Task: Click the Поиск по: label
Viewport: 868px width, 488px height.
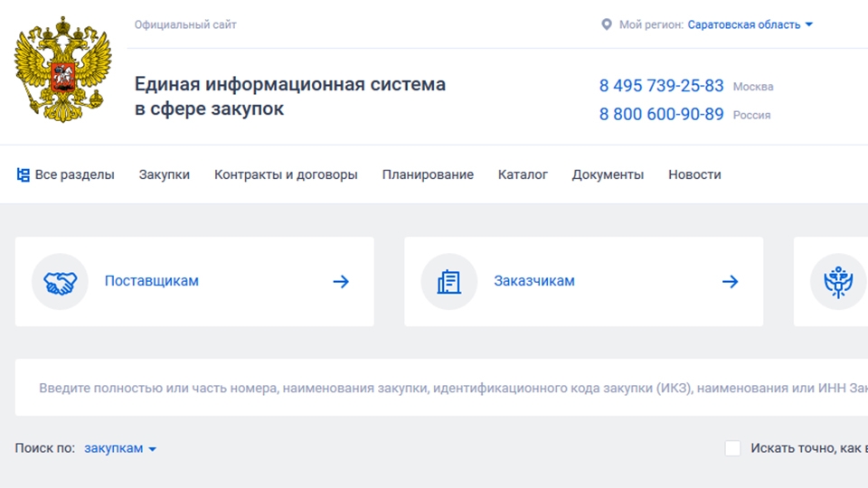Action: click(45, 448)
